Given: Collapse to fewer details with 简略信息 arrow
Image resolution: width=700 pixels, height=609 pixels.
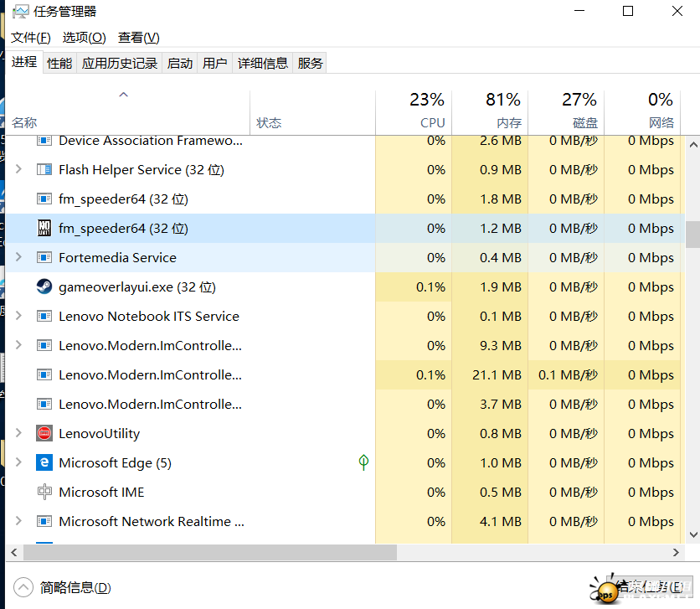Looking at the screenshot, I should (23, 587).
